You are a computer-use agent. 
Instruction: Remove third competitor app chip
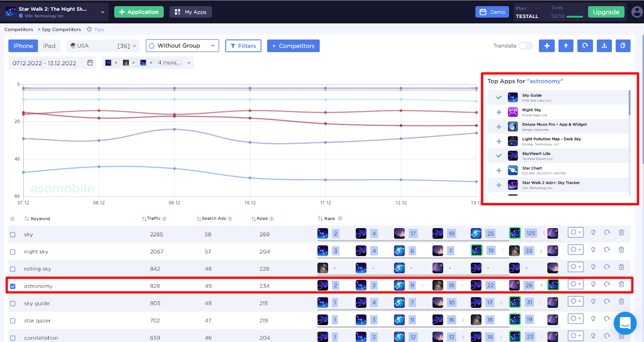151,63
